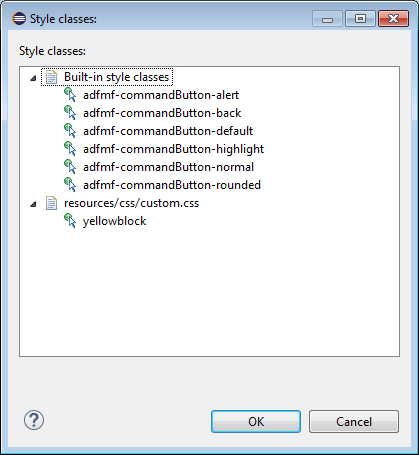Viewport: 419px width, 455px height.
Task: Click the adfmf-commandButton-highlight style class icon
Action: 70,149
